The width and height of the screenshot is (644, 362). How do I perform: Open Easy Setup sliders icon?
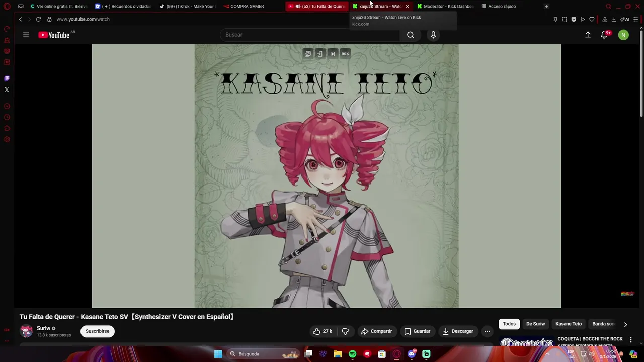(636, 19)
